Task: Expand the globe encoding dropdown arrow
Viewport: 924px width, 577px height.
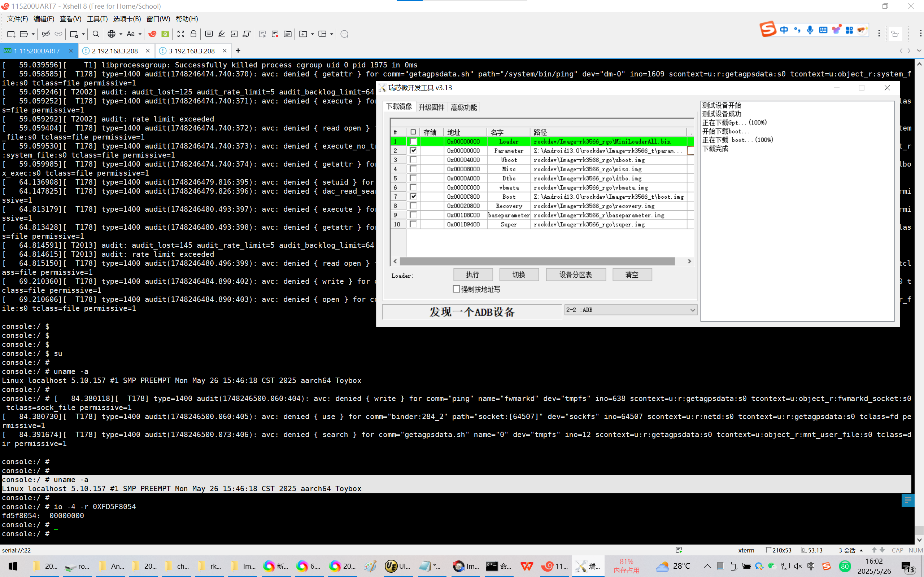Action: [x=121, y=34]
